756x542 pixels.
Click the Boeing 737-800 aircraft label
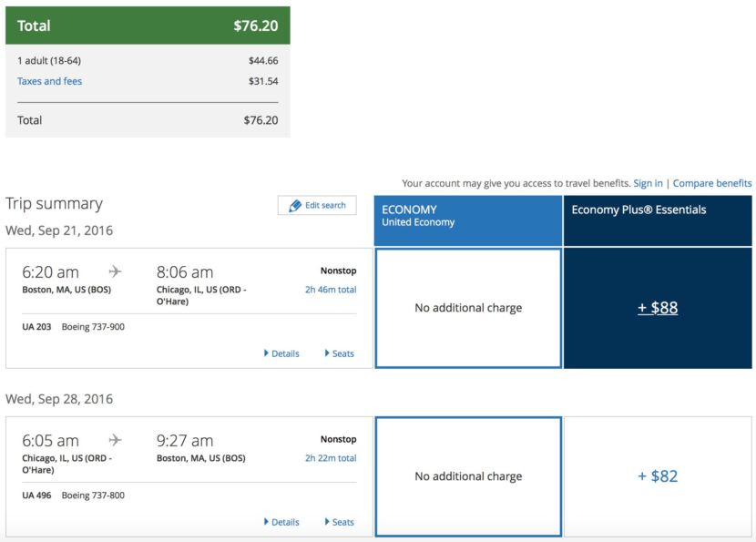pyautogui.click(x=93, y=496)
